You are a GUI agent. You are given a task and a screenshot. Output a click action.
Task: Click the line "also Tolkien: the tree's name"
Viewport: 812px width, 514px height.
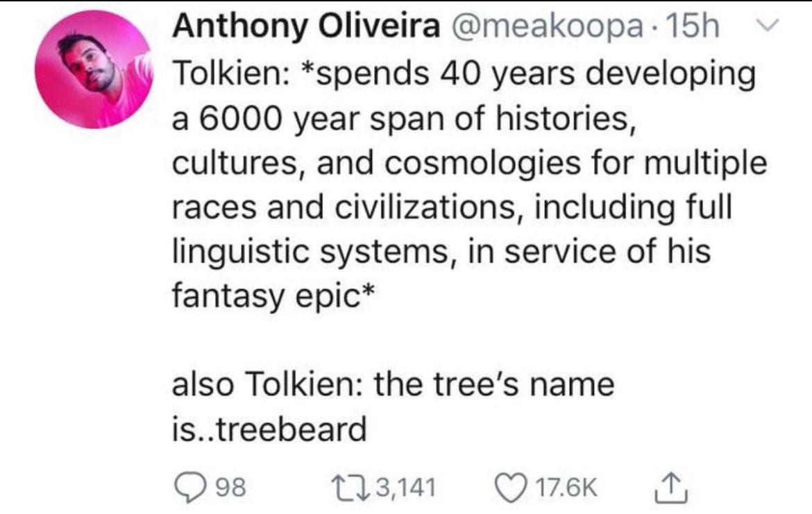[x=393, y=384]
